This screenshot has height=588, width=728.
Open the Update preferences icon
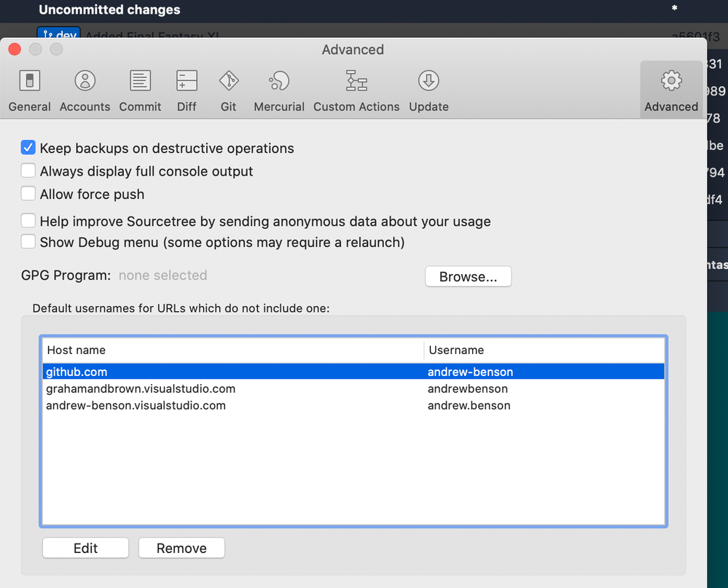tap(428, 81)
